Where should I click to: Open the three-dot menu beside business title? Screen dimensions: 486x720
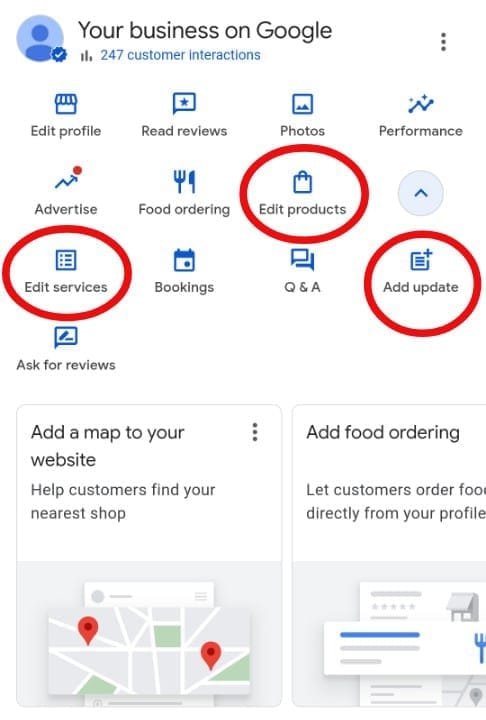click(443, 42)
